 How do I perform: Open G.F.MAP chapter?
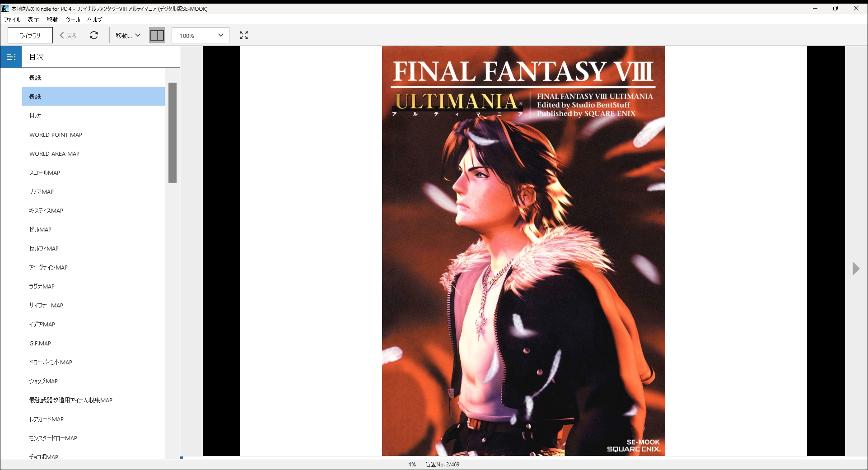click(x=93, y=343)
